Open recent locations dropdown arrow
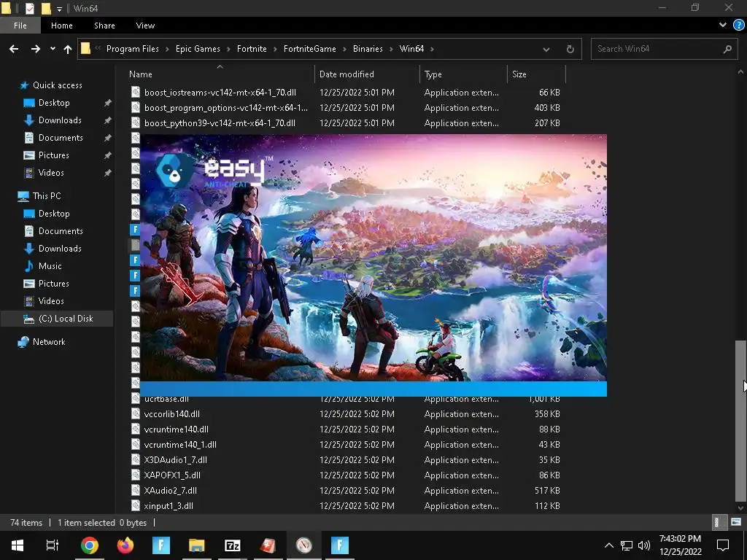Image resolution: width=747 pixels, height=560 pixels. (53, 49)
